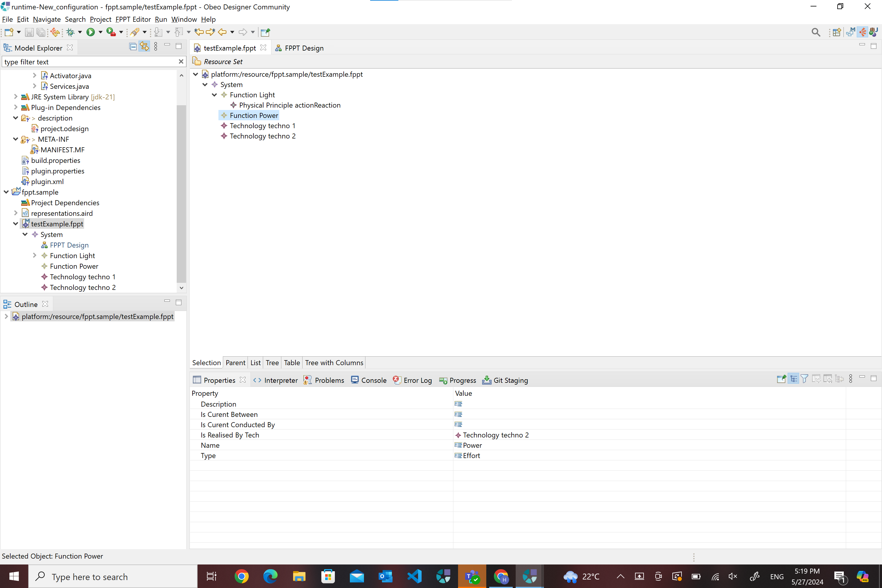
Task: Open the Error Log tab
Action: pos(412,380)
